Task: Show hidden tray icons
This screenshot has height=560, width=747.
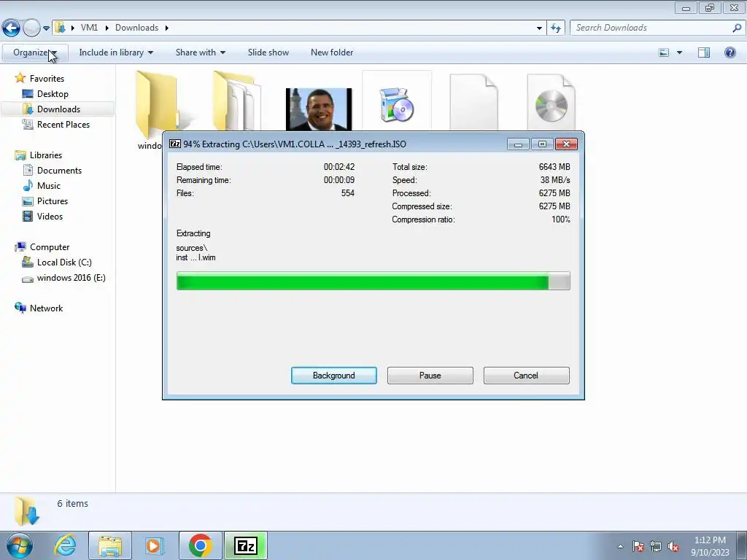Action: [620, 546]
